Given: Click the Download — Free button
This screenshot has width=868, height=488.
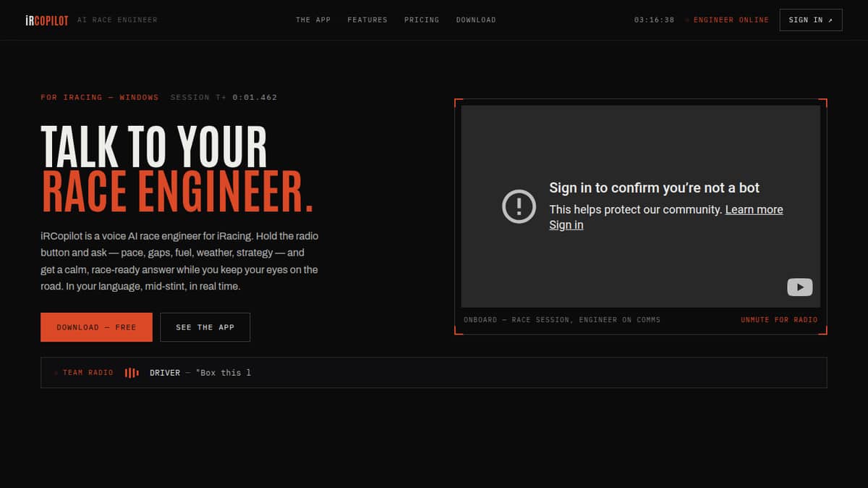Looking at the screenshot, I should [96, 327].
